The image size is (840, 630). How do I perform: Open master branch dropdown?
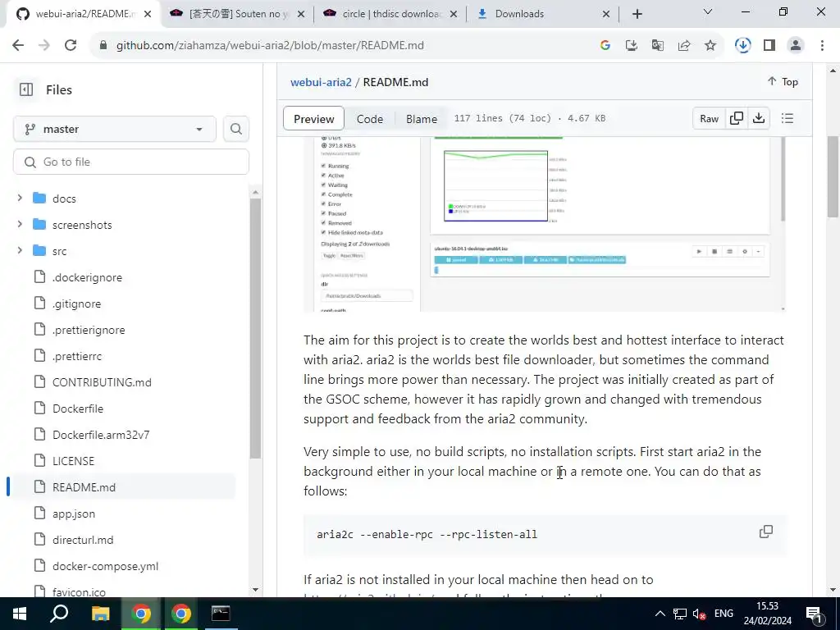[115, 129]
